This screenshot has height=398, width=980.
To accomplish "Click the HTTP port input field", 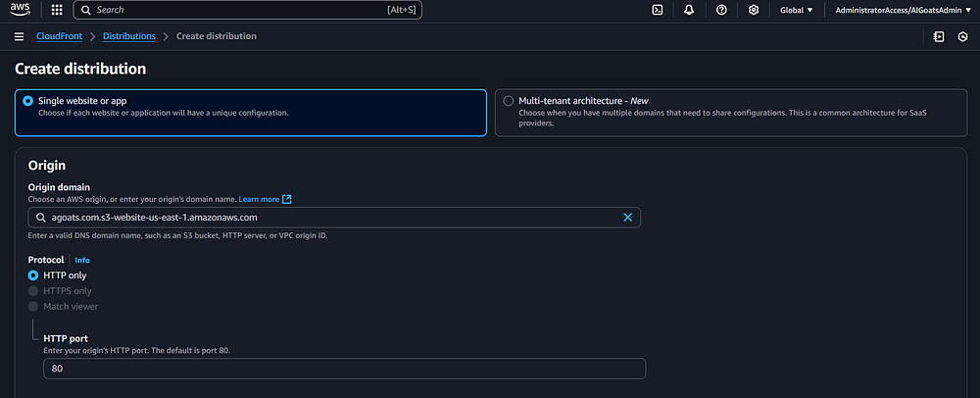I will click(x=344, y=369).
